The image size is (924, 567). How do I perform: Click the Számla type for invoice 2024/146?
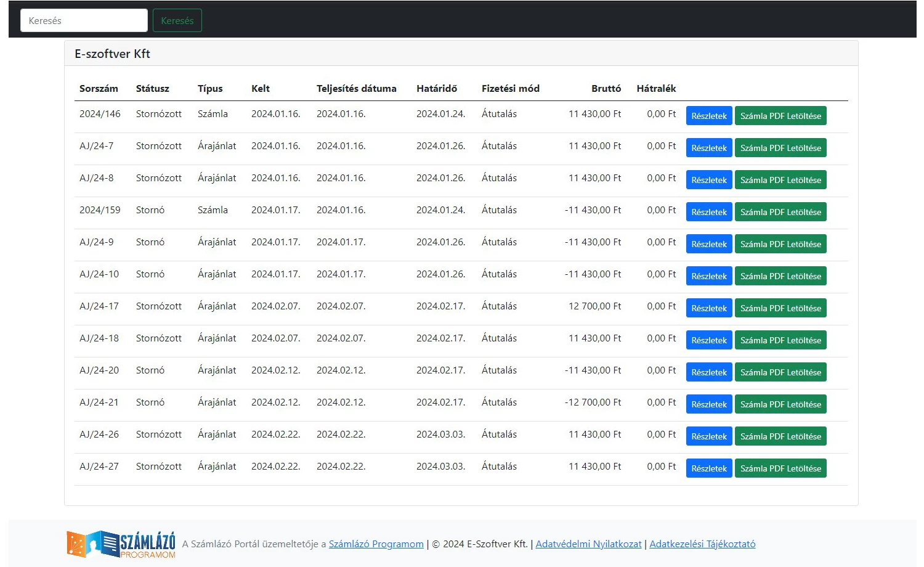[x=213, y=114]
